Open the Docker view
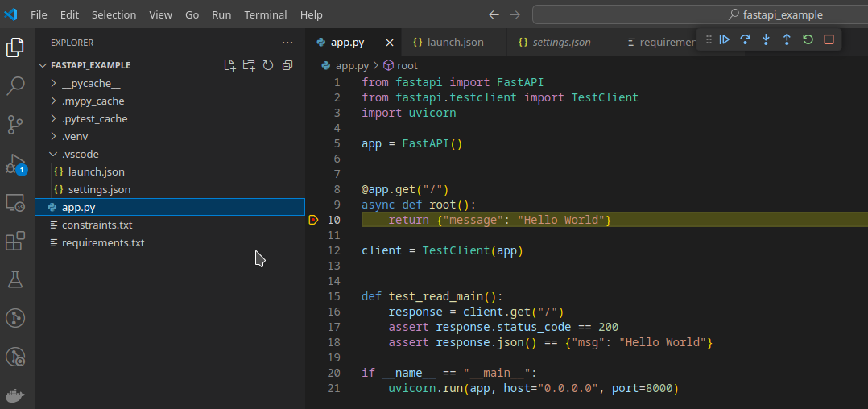The width and height of the screenshot is (868, 409). [15, 395]
